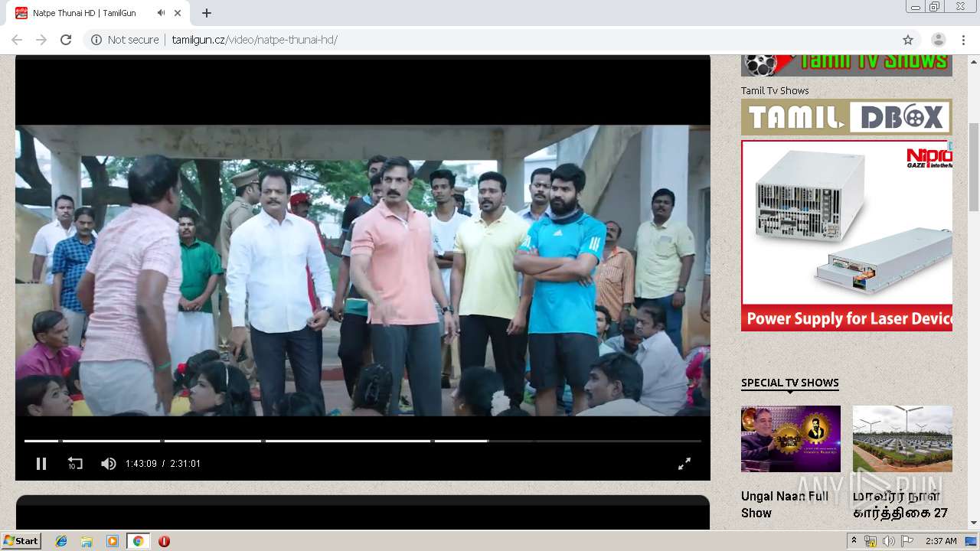Open the red Opera taskbar icon
The image size is (980, 551).
coord(164,541)
